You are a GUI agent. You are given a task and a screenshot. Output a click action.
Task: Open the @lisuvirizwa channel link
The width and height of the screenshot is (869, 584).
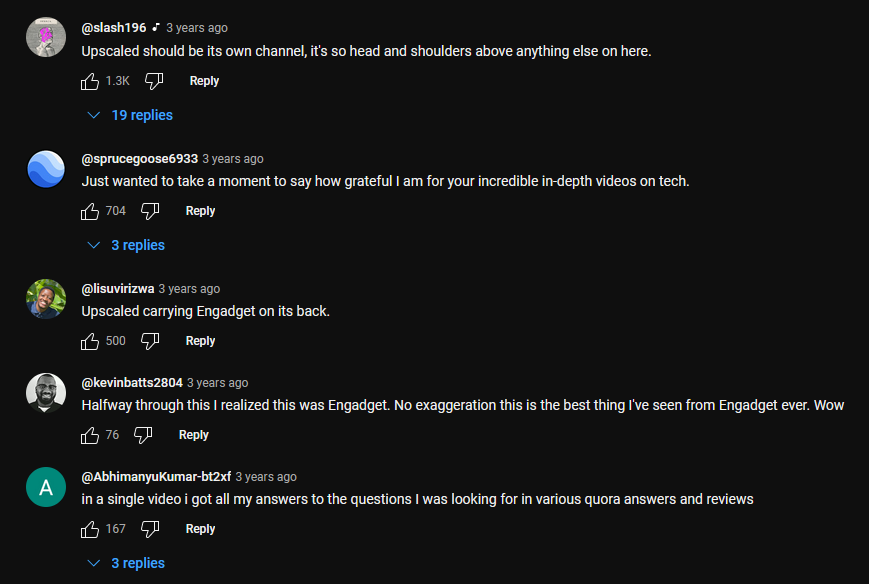tap(117, 289)
